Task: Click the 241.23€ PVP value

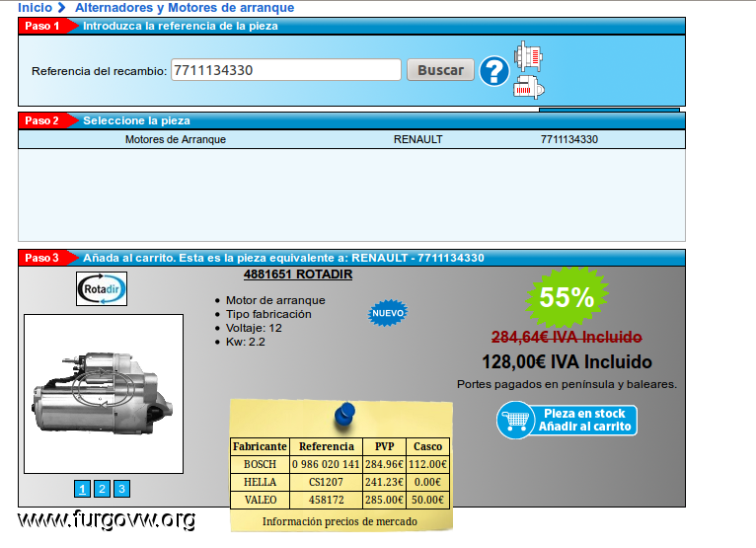Action: point(384,483)
